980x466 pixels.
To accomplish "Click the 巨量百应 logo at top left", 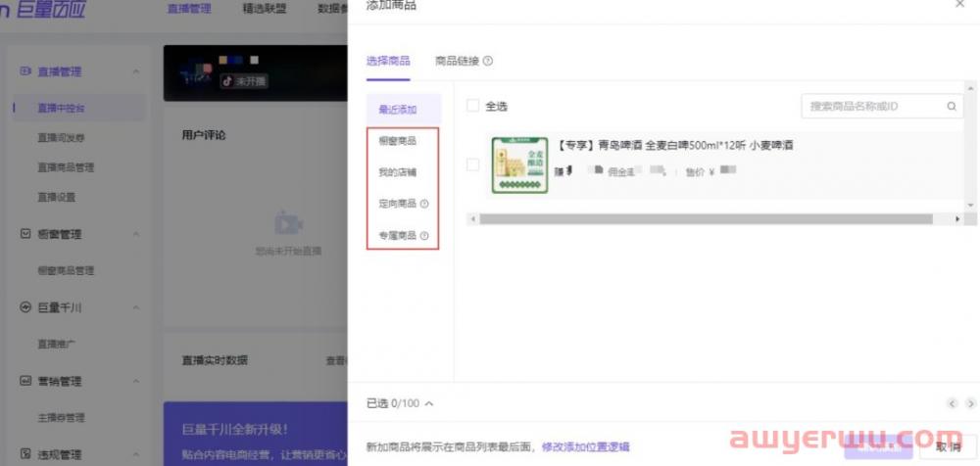I will click(44, 9).
